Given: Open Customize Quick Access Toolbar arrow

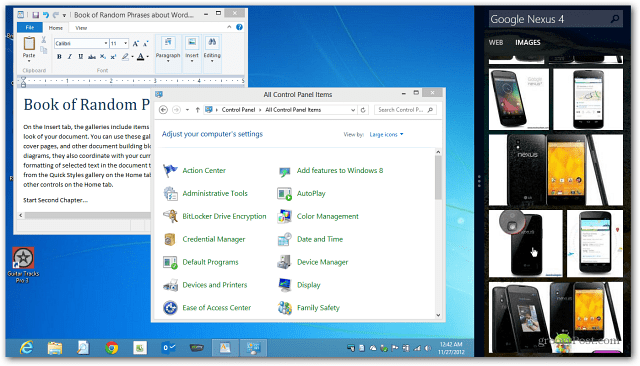Looking at the screenshot, I should coord(64,16).
